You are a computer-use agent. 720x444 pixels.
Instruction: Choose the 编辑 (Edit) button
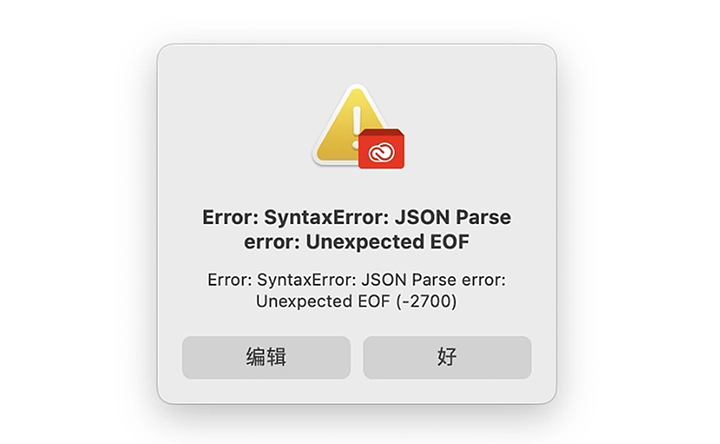click(266, 357)
